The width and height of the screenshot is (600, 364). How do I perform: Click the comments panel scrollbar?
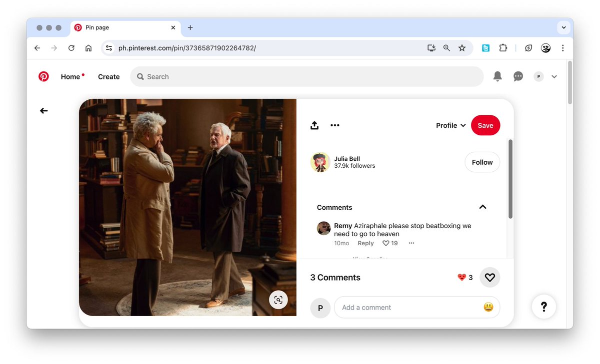tap(510, 179)
